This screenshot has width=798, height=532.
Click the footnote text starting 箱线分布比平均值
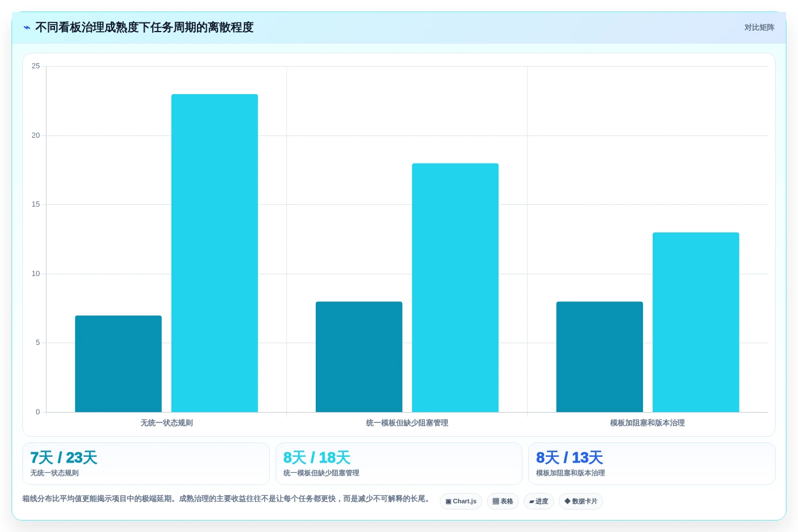tap(227, 499)
